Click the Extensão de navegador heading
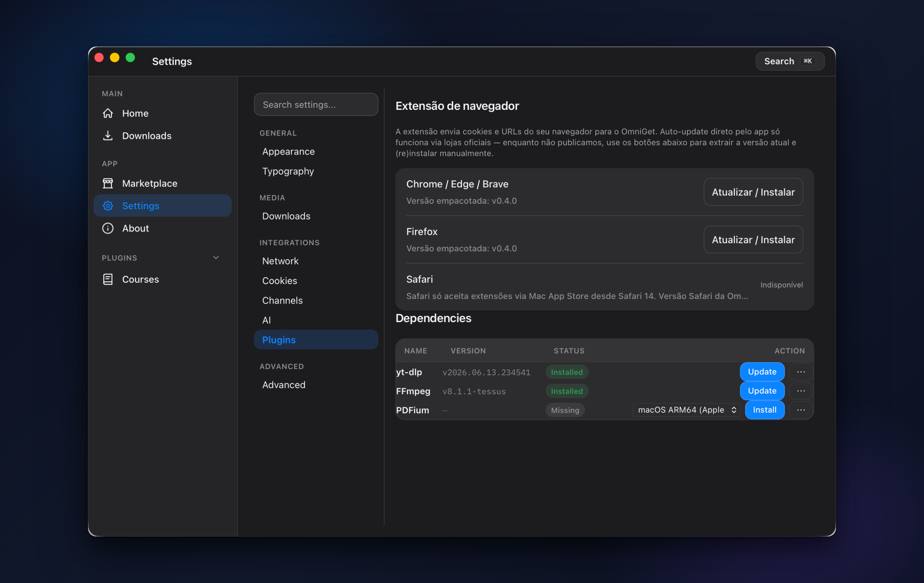Image resolution: width=924 pixels, height=583 pixels. click(x=457, y=106)
